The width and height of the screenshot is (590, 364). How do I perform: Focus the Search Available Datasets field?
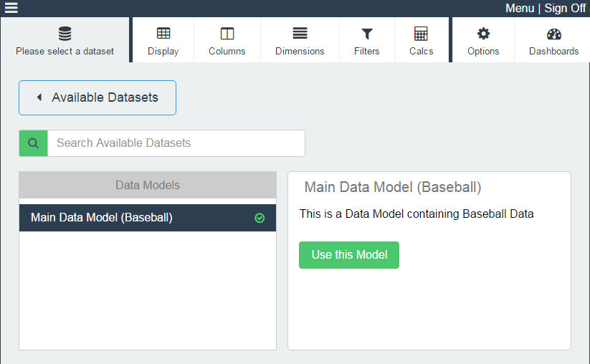coord(176,143)
